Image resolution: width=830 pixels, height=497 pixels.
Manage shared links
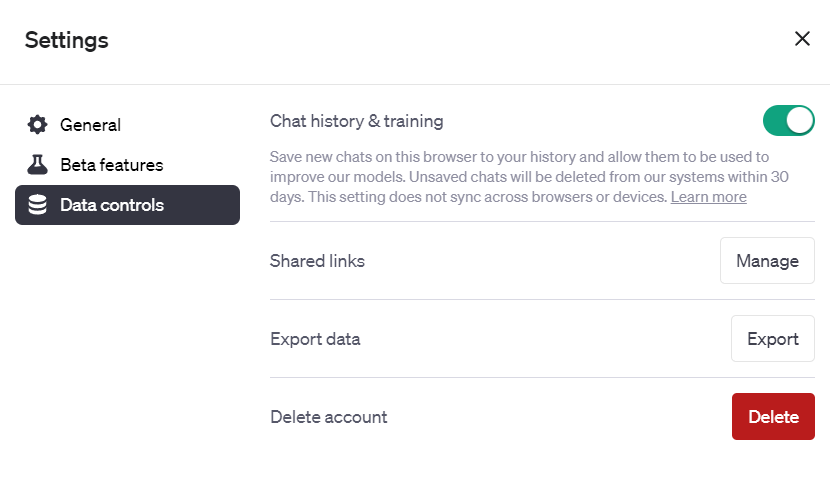(767, 261)
